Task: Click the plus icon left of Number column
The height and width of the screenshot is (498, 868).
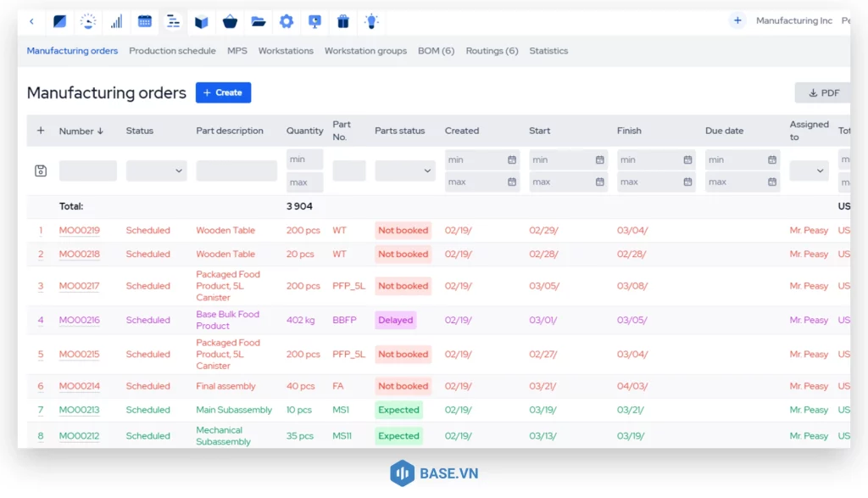Action: coord(41,131)
